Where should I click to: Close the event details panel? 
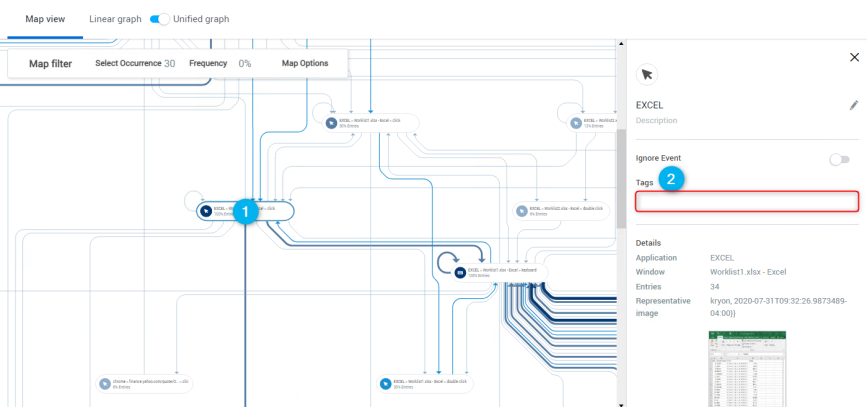click(x=854, y=57)
